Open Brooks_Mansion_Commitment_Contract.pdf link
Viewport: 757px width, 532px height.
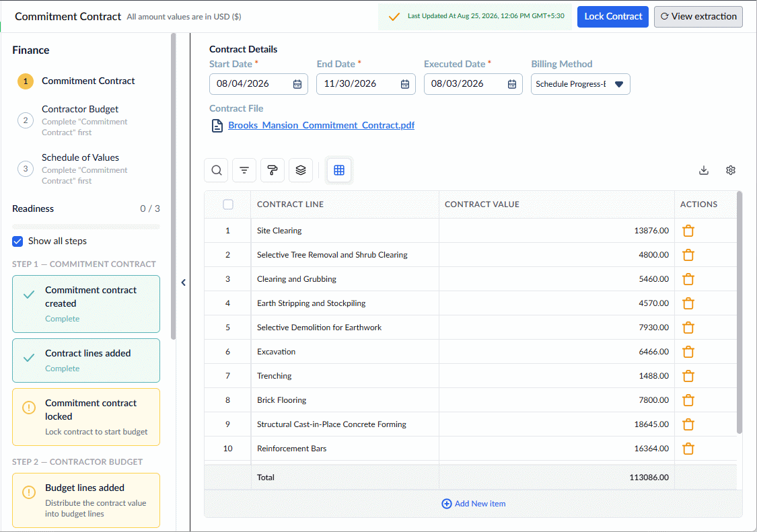(321, 126)
